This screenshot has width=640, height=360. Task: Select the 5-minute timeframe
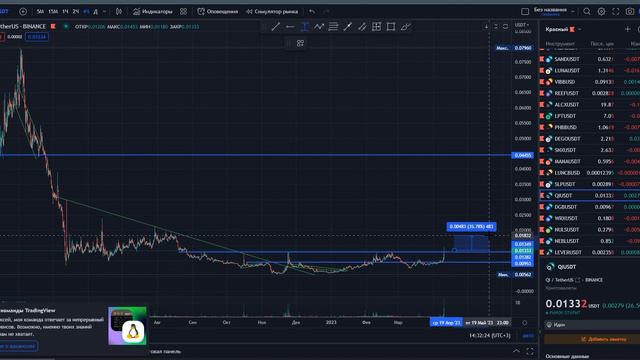click(40, 11)
